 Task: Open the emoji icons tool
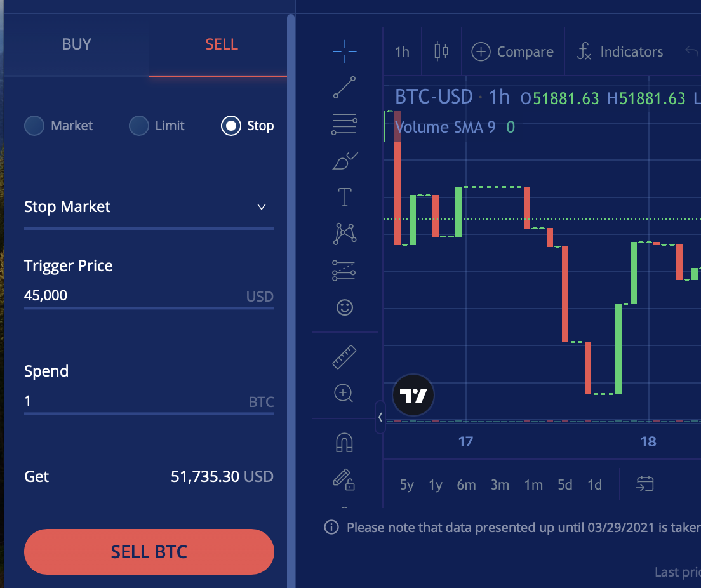(x=344, y=308)
